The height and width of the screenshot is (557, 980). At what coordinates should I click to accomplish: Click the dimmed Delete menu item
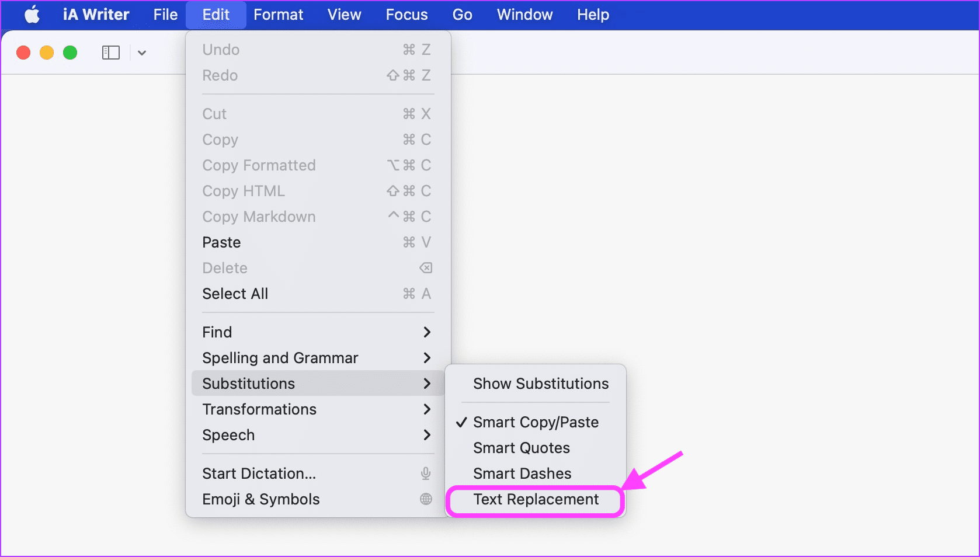318,268
